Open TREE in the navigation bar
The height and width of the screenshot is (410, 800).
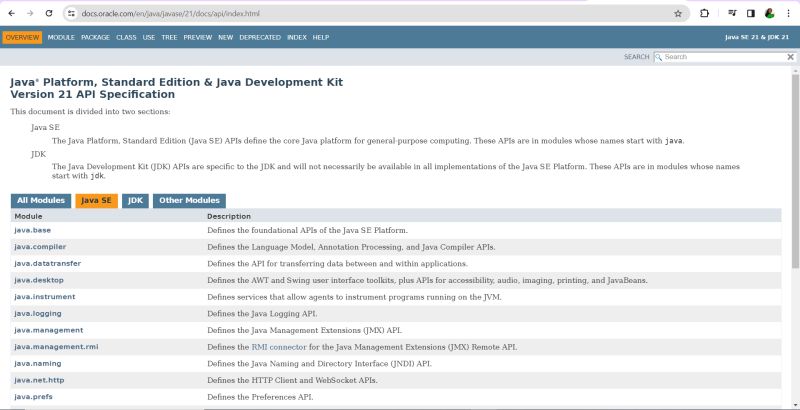(x=169, y=37)
